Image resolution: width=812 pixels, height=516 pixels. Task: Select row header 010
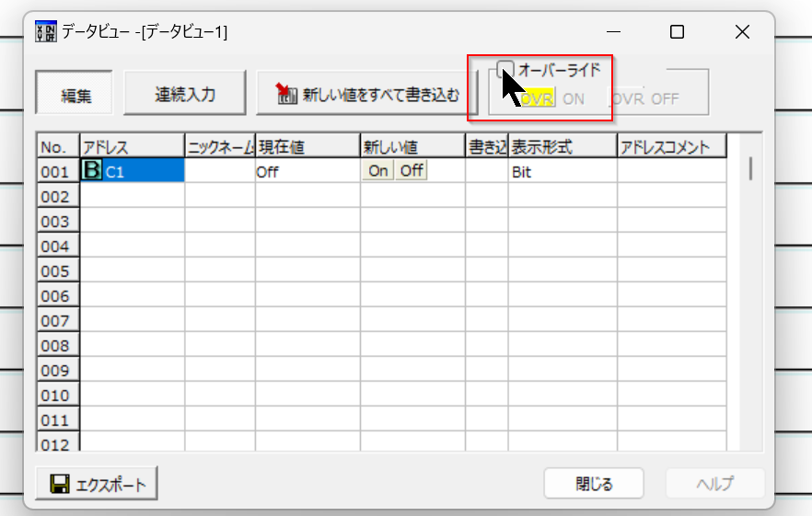pyautogui.click(x=58, y=395)
